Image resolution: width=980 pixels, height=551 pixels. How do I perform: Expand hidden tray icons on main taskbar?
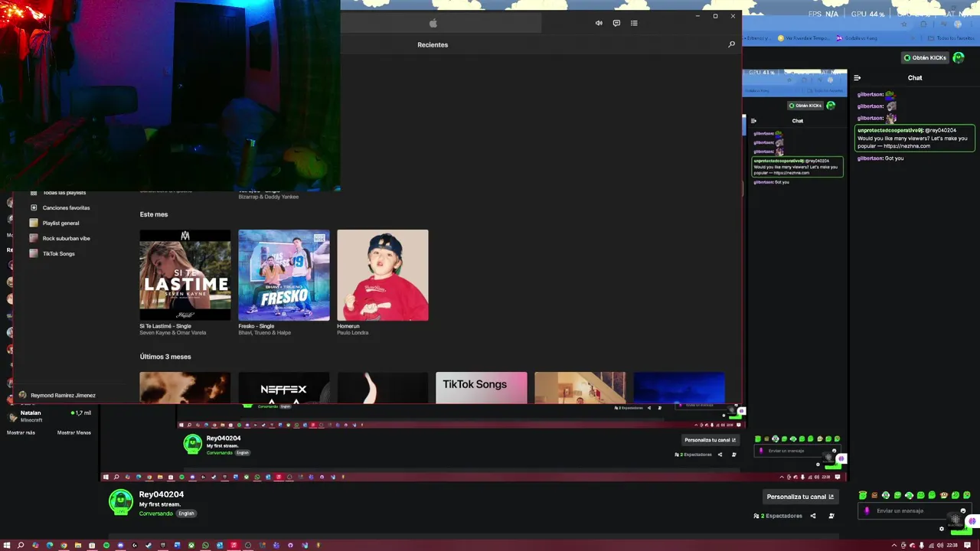(893, 545)
